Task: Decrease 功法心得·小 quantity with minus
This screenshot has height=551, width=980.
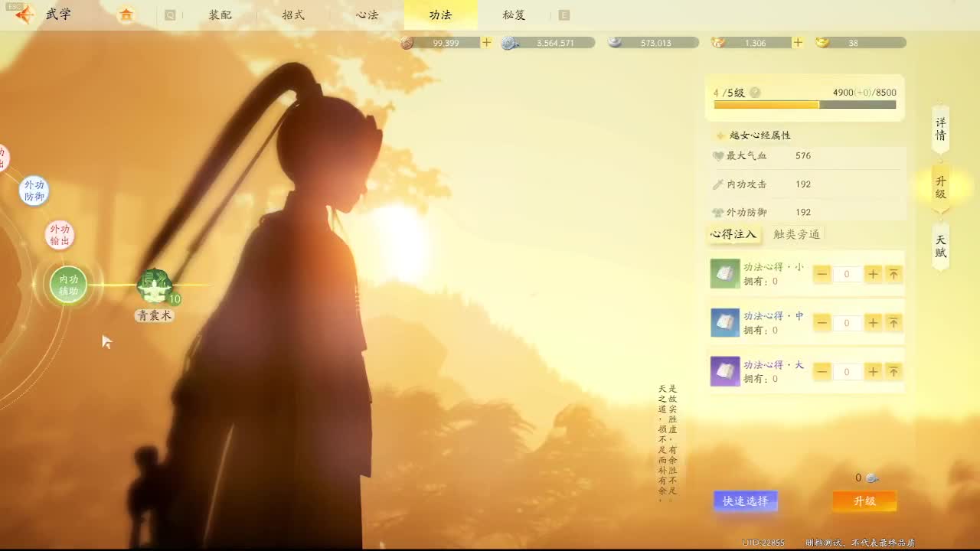Action: click(x=822, y=274)
